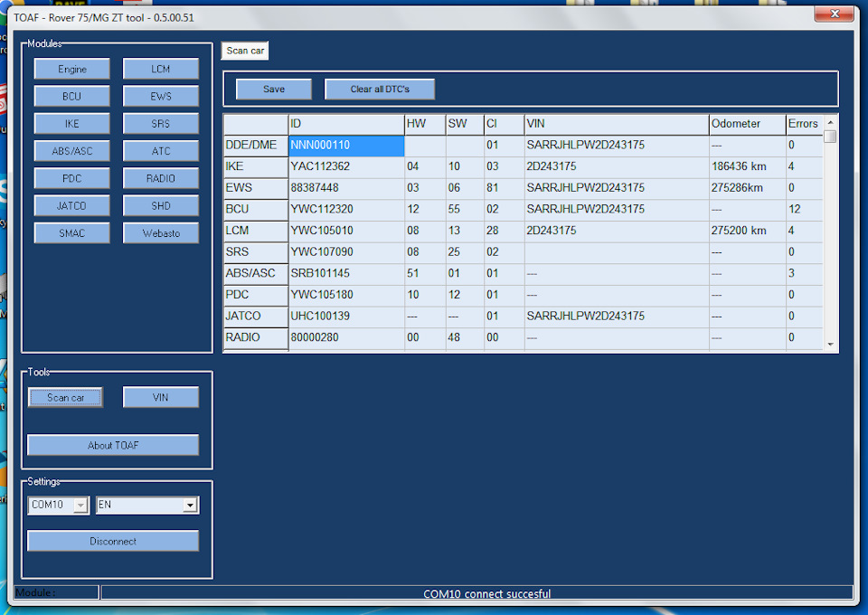Click Clear all DTC's button

tap(380, 90)
